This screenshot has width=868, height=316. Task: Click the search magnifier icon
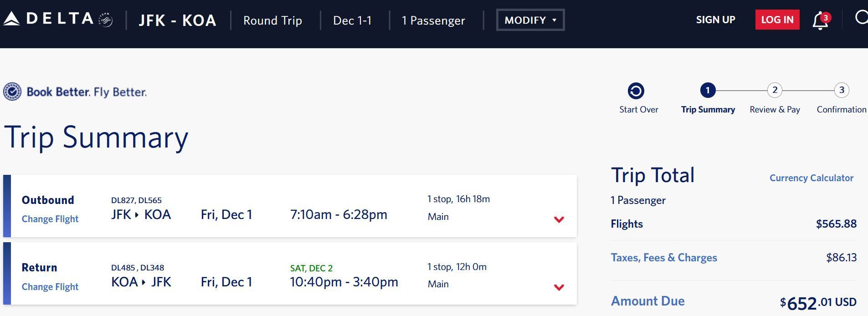pyautogui.click(x=861, y=18)
